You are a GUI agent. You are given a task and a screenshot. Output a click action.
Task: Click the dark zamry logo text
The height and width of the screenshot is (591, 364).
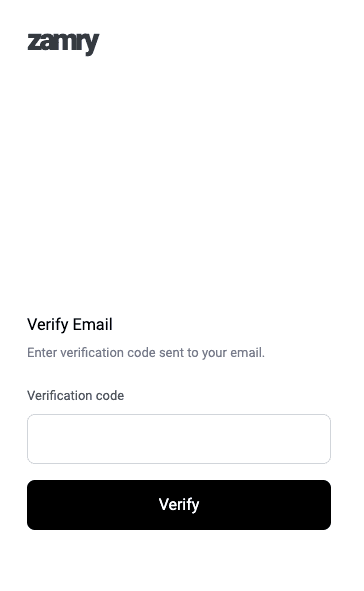63,44
